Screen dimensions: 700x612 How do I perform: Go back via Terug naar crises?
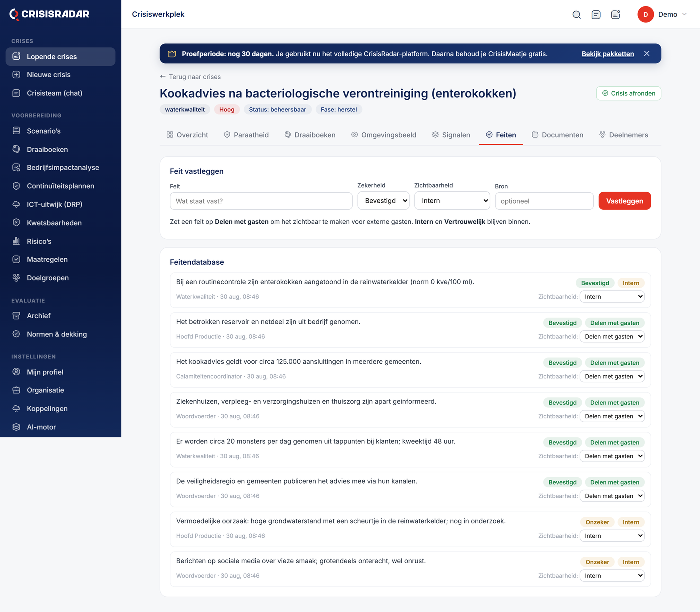(190, 77)
